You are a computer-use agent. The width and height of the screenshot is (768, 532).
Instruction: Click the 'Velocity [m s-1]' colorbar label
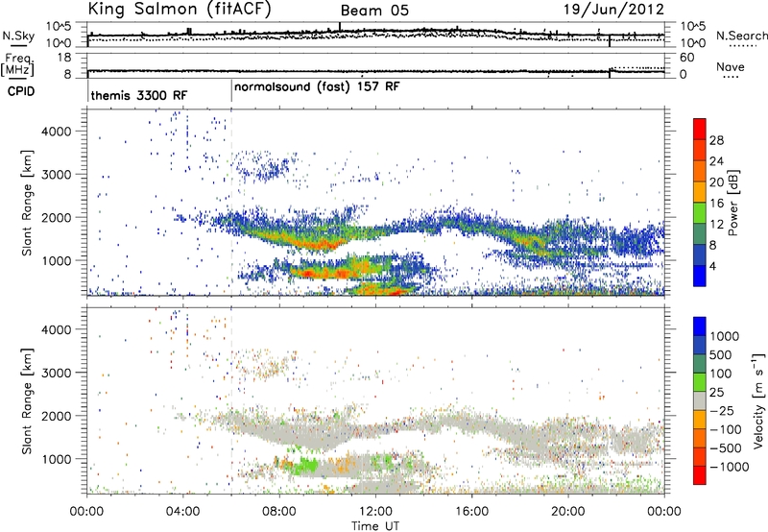pos(758,400)
